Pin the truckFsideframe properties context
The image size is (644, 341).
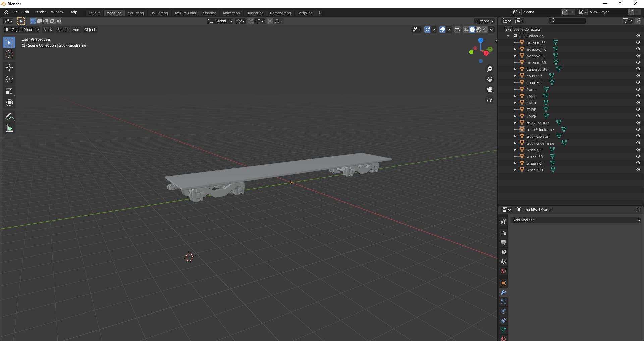(x=638, y=210)
